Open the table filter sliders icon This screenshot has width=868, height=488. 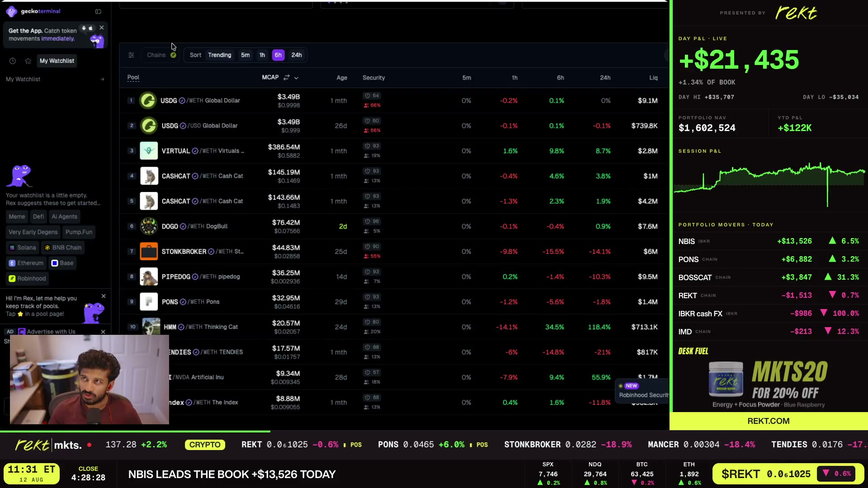tap(131, 55)
